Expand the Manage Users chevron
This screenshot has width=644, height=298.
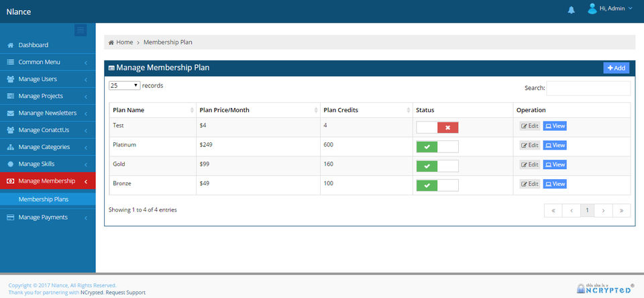[86, 80]
